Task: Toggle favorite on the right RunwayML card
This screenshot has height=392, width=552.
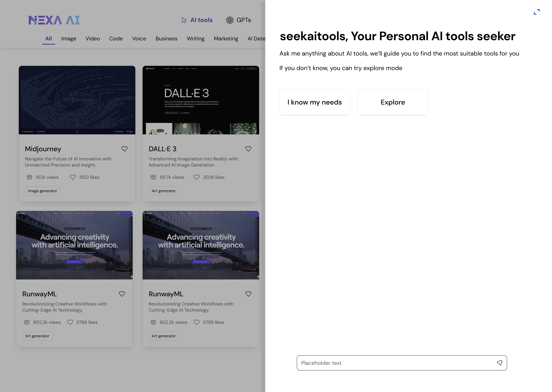Action: (x=248, y=294)
